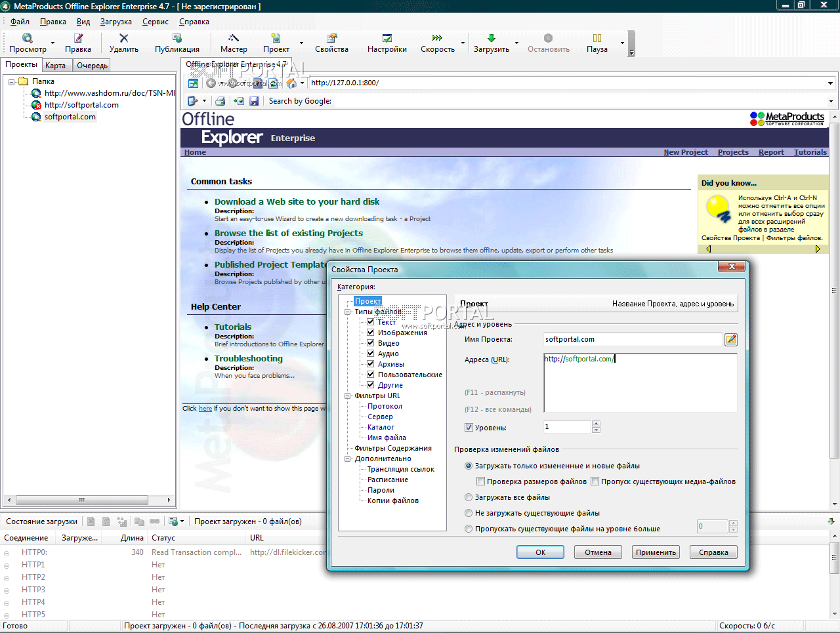Open the Файл menu
Image resolution: width=840 pixels, height=633 pixels.
[20, 22]
